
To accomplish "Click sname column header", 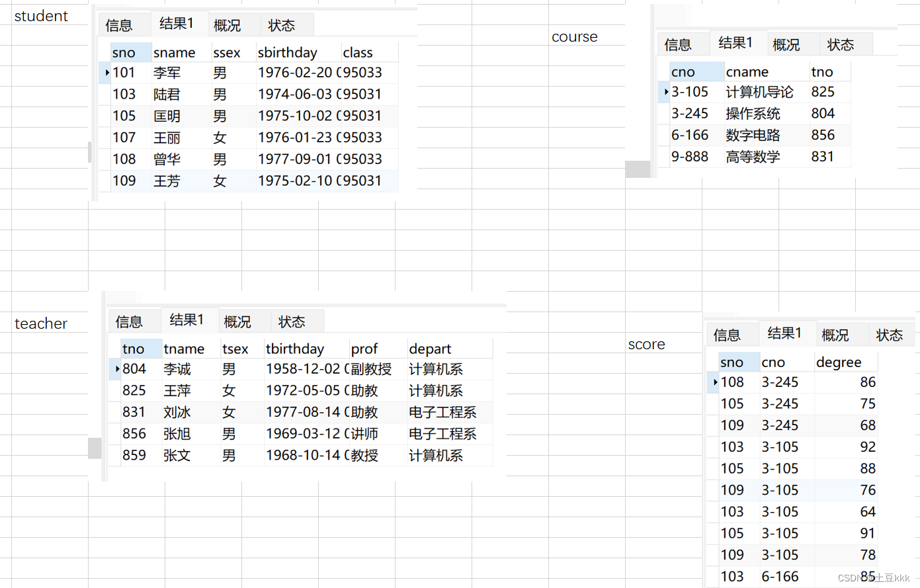I will [181, 53].
